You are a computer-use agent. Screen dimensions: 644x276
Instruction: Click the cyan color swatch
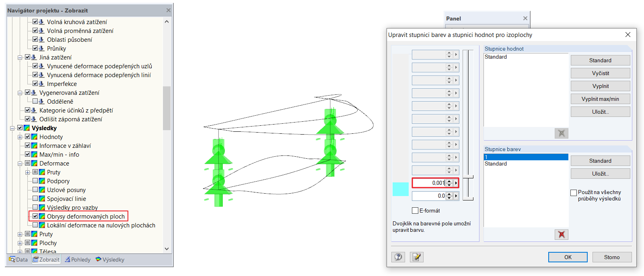[400, 189]
